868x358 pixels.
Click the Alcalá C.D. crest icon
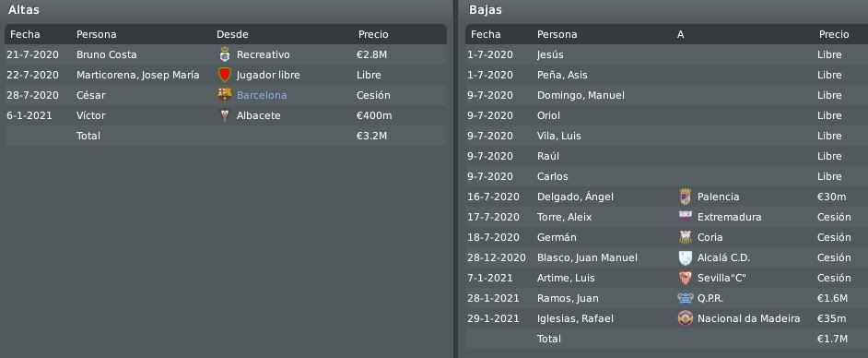coord(686,257)
